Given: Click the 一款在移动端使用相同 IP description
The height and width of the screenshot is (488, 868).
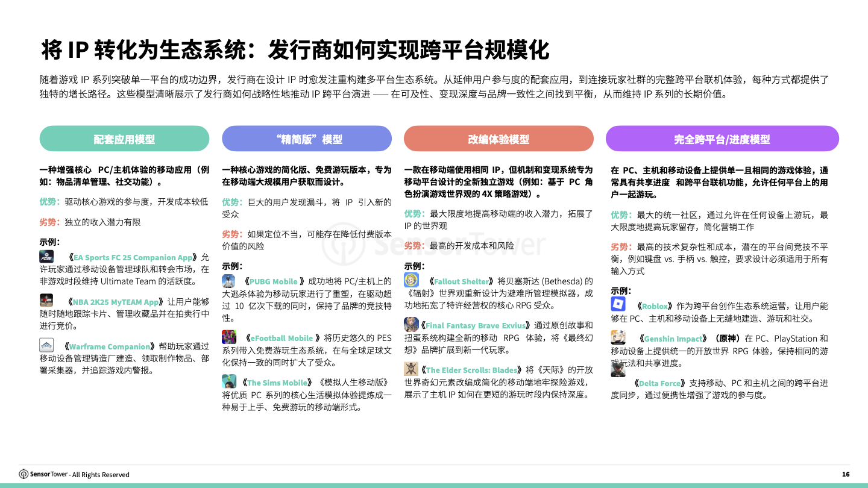Looking at the screenshot, I should 498,182.
